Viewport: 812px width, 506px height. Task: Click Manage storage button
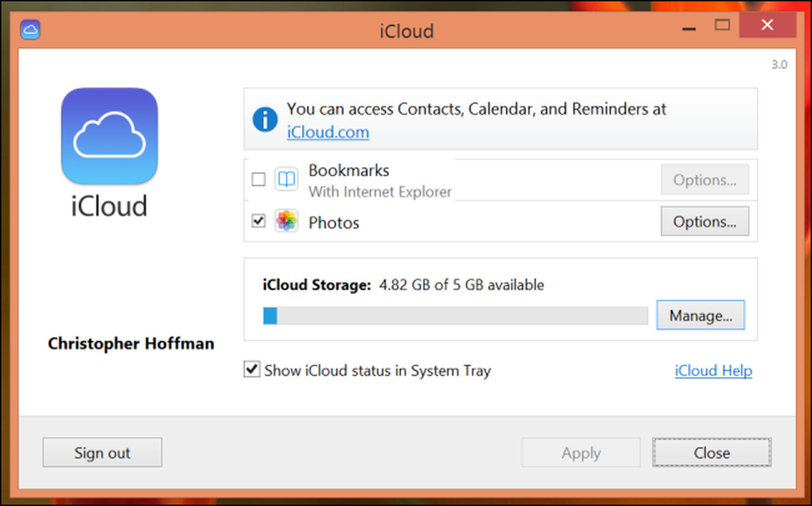(x=701, y=315)
